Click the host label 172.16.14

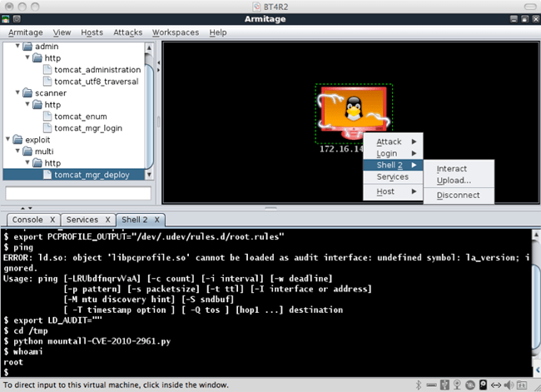coord(341,149)
